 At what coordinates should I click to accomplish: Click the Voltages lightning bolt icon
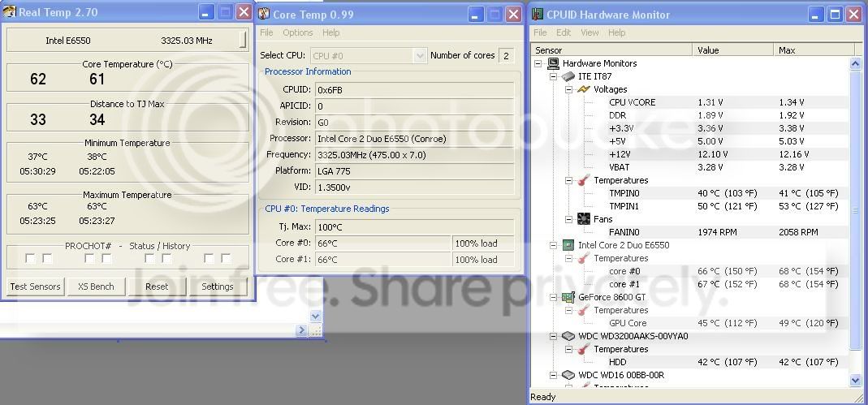coord(584,89)
